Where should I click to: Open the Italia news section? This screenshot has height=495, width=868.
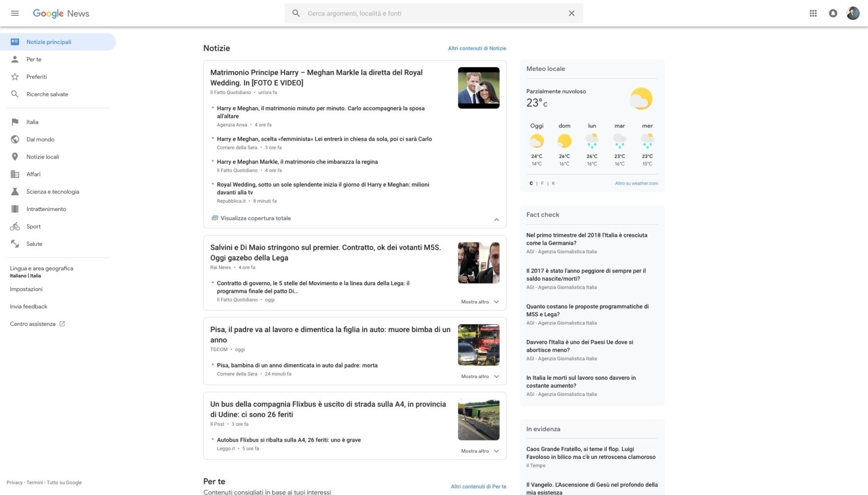point(32,122)
